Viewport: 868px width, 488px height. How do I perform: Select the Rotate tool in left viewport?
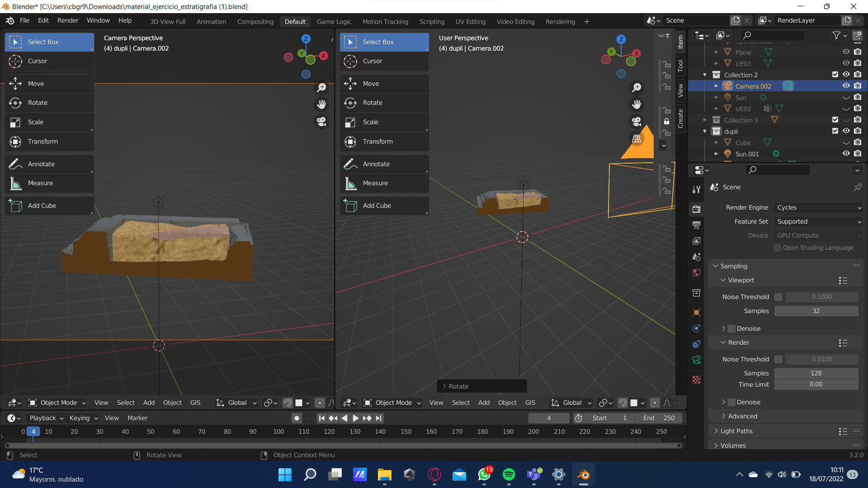38,103
